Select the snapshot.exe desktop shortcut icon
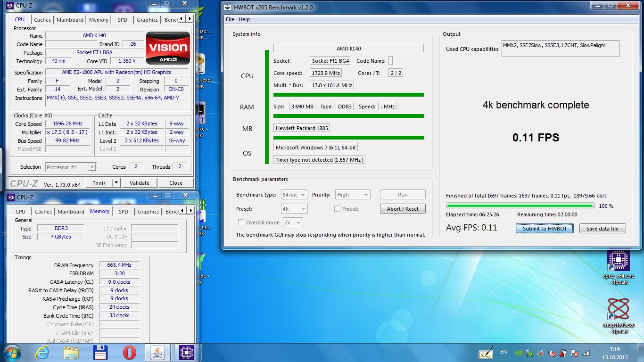This screenshot has width=644, height=362. [619, 309]
